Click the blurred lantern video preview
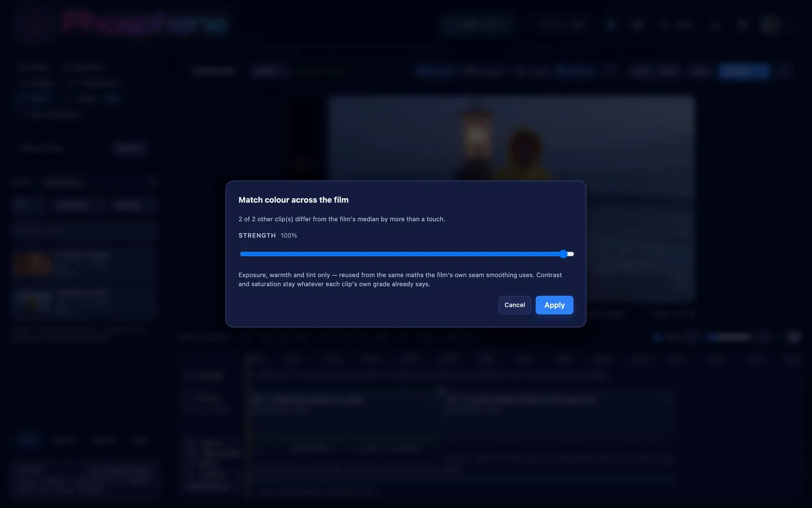This screenshot has height=508, width=812. (512, 199)
